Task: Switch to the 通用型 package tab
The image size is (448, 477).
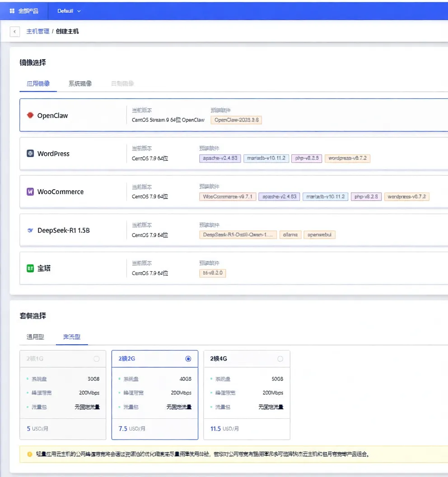Action: (x=34, y=337)
